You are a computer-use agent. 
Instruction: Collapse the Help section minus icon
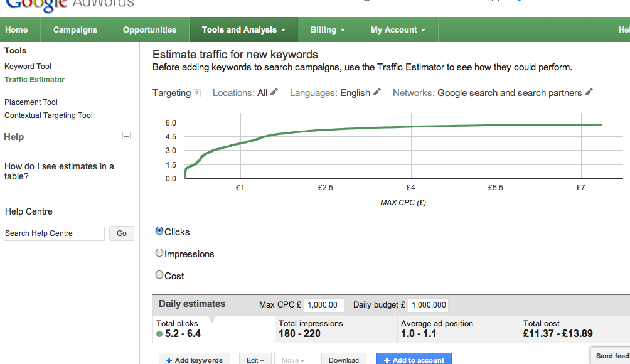126,136
